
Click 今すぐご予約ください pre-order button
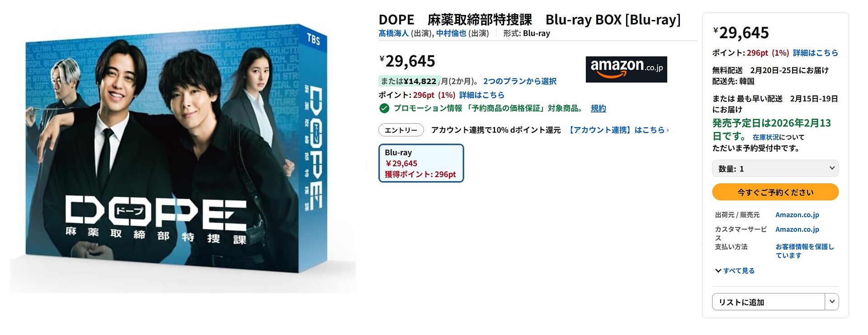pos(775,192)
